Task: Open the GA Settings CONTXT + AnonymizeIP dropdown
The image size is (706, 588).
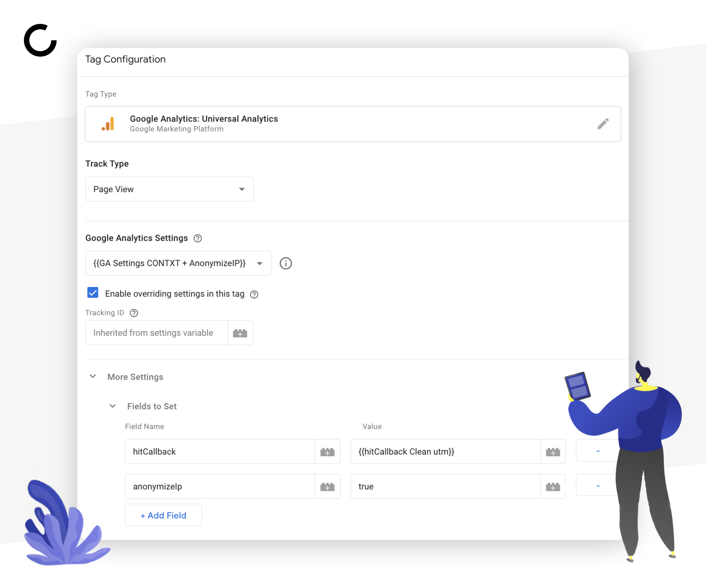Action: click(x=178, y=263)
